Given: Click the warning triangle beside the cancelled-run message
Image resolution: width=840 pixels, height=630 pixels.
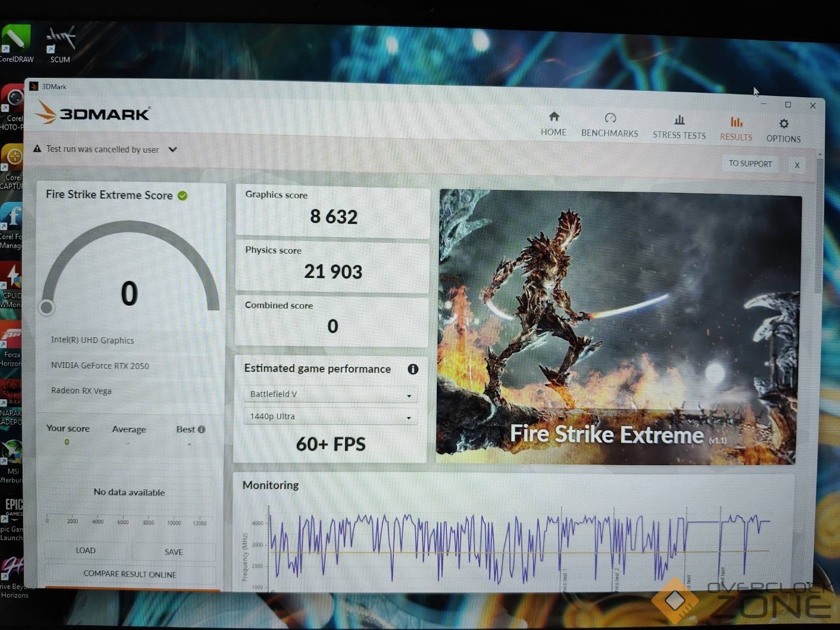Looking at the screenshot, I should (x=38, y=149).
